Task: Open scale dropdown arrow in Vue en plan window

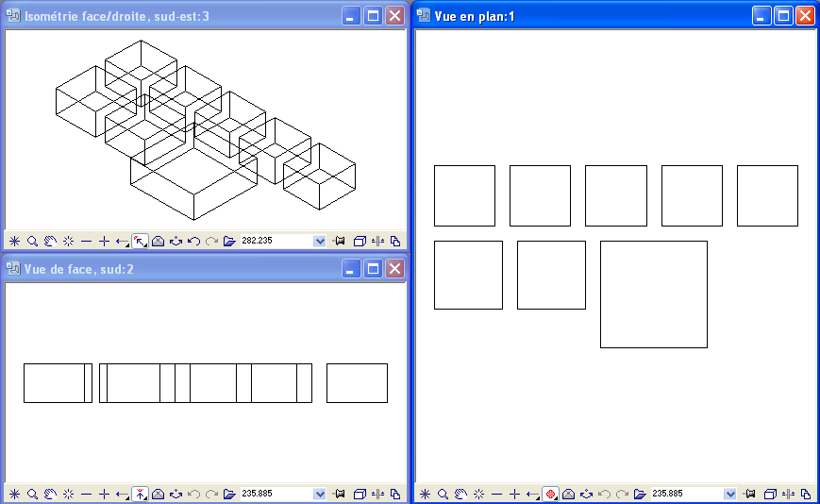Action: click(x=730, y=494)
